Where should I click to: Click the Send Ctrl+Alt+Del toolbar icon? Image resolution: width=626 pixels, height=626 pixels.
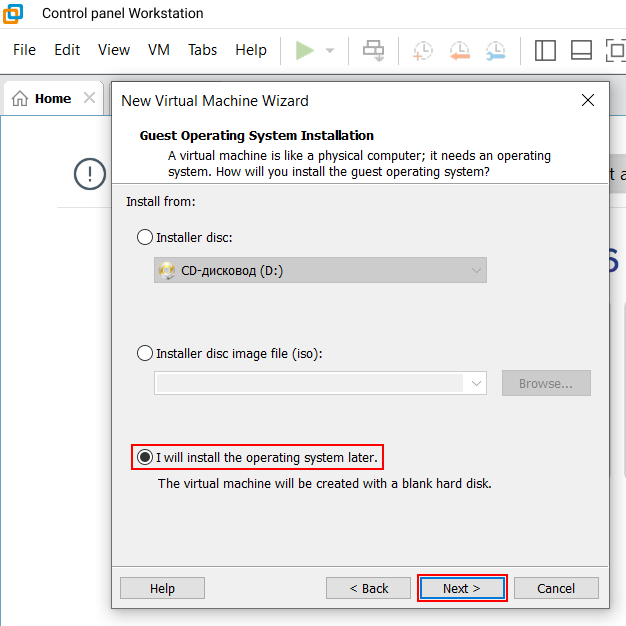click(x=373, y=50)
